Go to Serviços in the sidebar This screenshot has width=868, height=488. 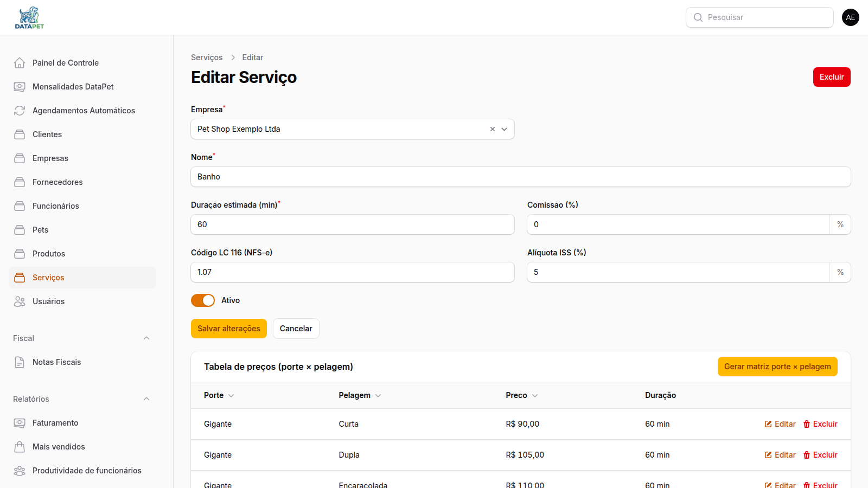[82, 278]
